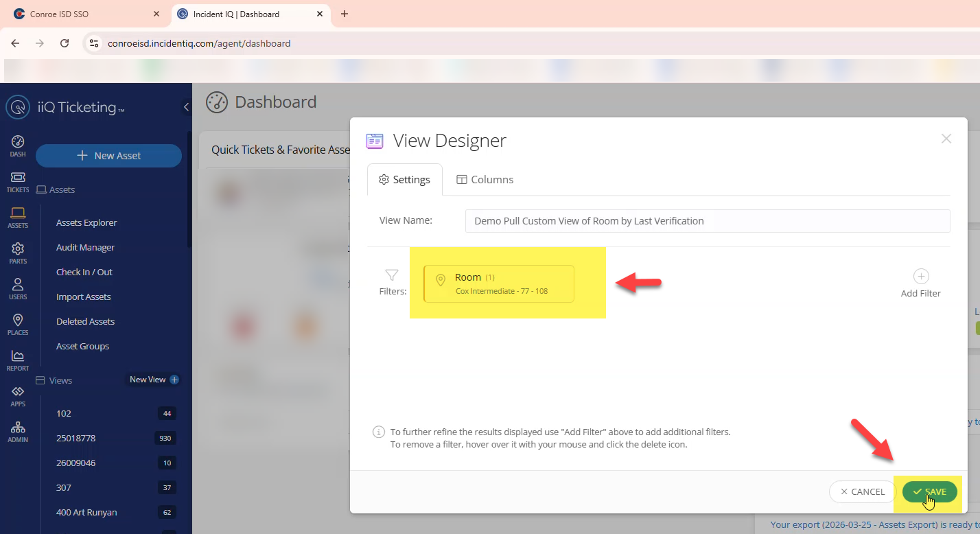Click the New Asset button

tap(108, 156)
